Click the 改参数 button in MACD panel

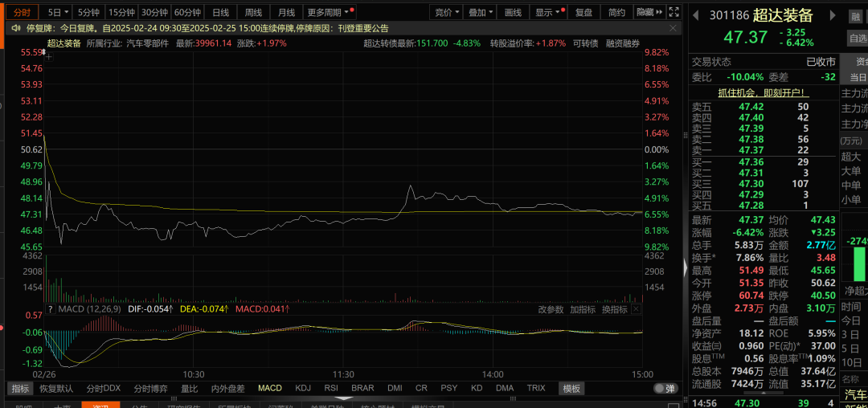click(551, 308)
